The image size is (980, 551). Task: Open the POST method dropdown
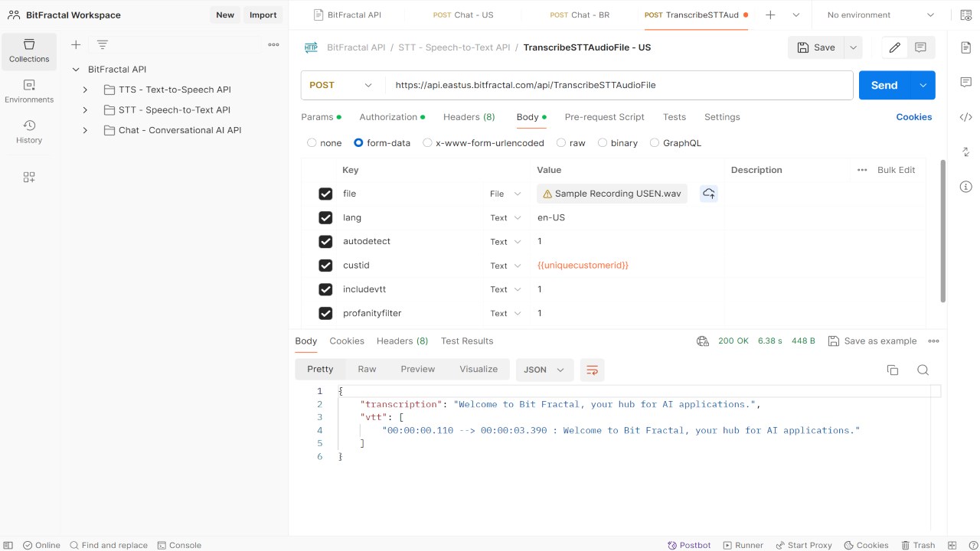(341, 85)
